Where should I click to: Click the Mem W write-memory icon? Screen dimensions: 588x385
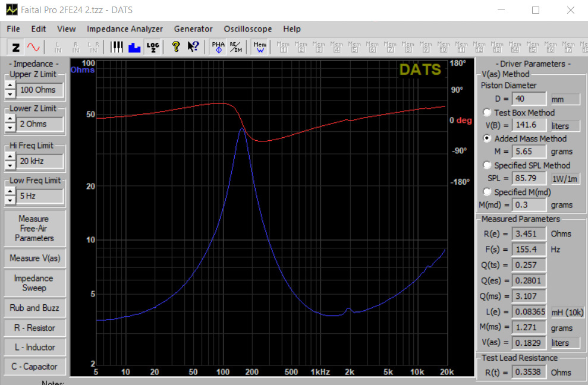point(260,48)
